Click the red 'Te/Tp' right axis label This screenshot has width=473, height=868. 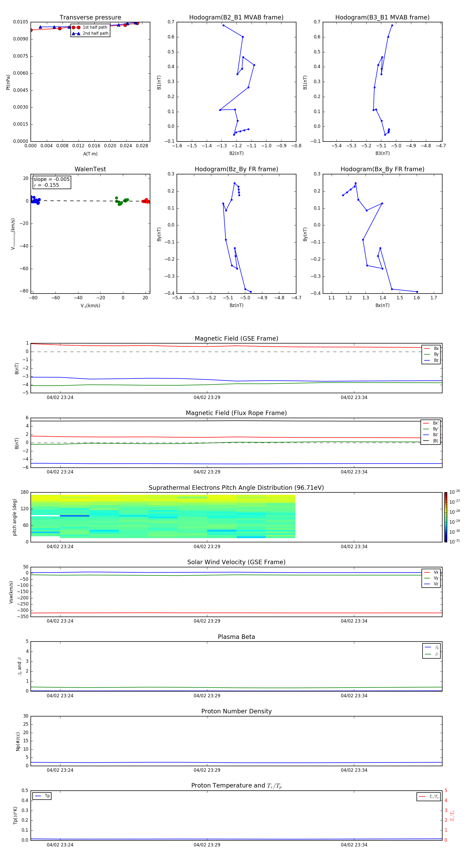tap(453, 815)
